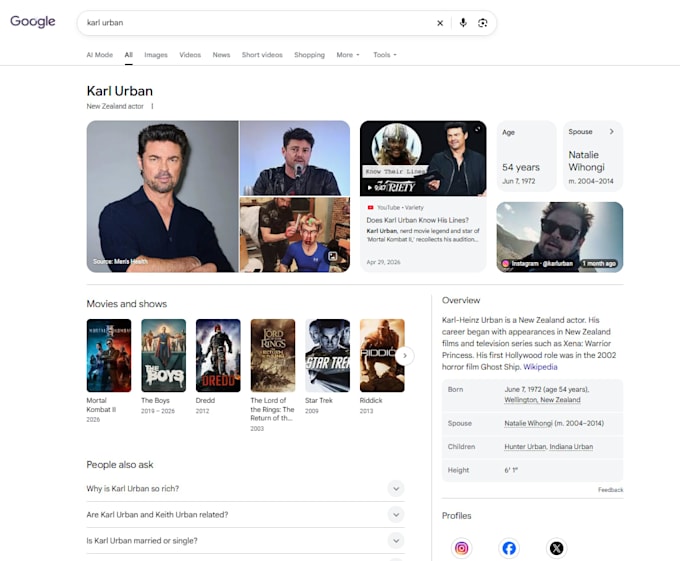Advance the Movies and shows carousel arrow
The width and height of the screenshot is (680, 561).
(405, 356)
